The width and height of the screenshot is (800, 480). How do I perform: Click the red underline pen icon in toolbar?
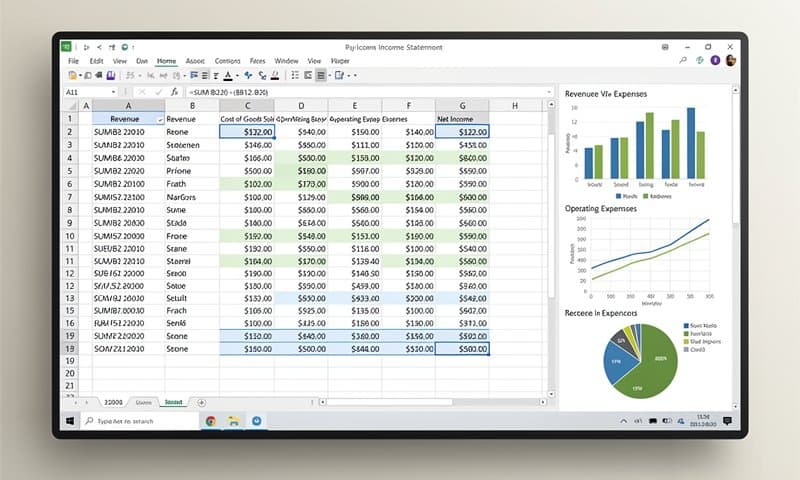pyautogui.click(x=275, y=75)
